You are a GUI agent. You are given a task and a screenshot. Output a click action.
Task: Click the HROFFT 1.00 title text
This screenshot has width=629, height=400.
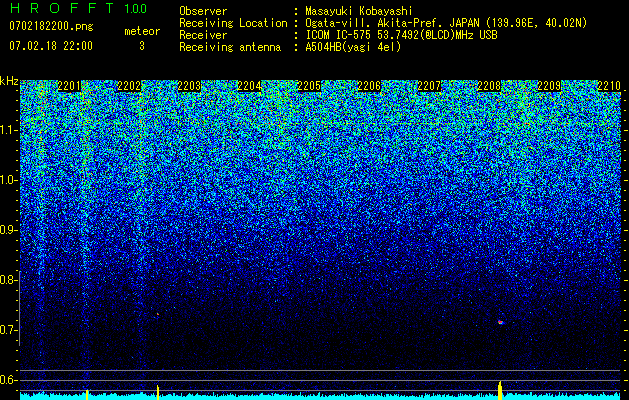tap(78, 8)
